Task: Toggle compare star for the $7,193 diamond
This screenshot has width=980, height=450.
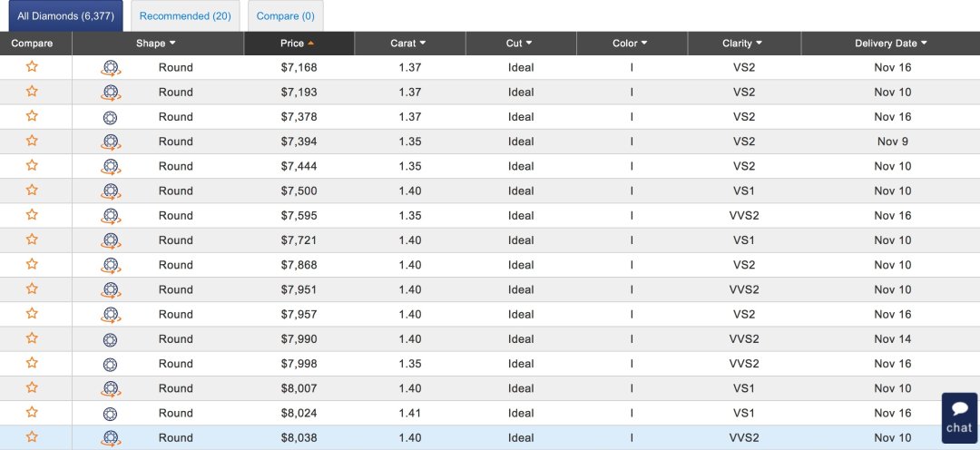Action: pos(32,92)
